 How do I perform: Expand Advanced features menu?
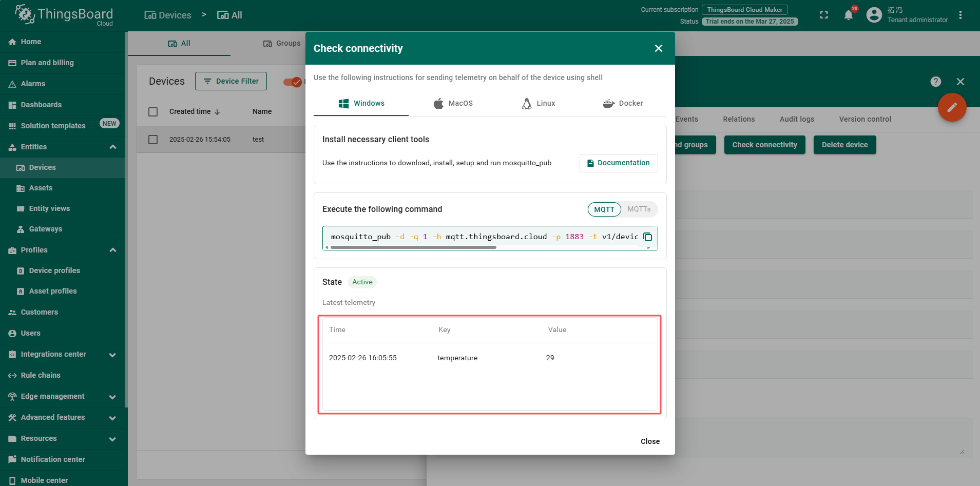tap(113, 418)
